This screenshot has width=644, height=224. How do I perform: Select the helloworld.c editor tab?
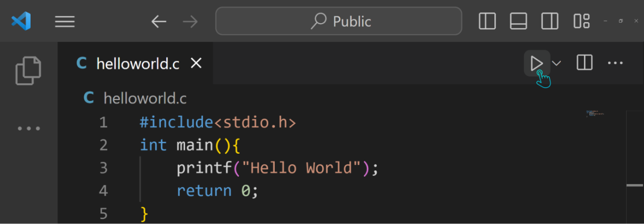click(x=137, y=63)
